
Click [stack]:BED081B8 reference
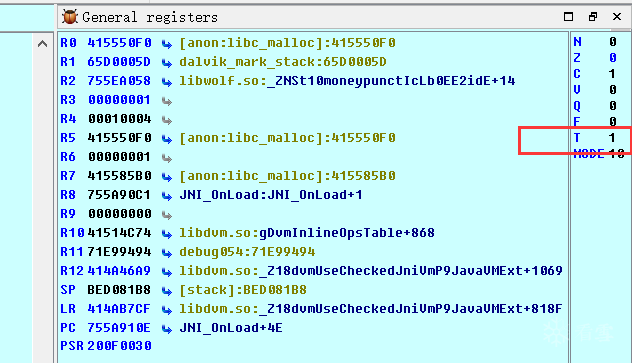click(243, 290)
